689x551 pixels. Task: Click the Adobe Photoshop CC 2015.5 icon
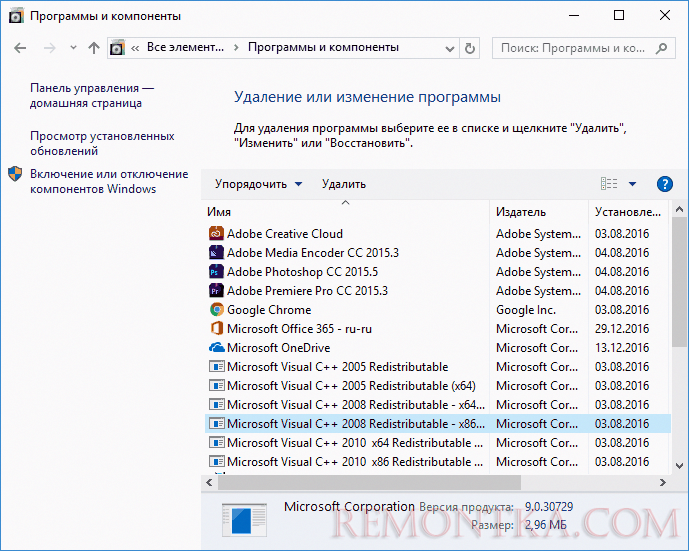(x=216, y=272)
